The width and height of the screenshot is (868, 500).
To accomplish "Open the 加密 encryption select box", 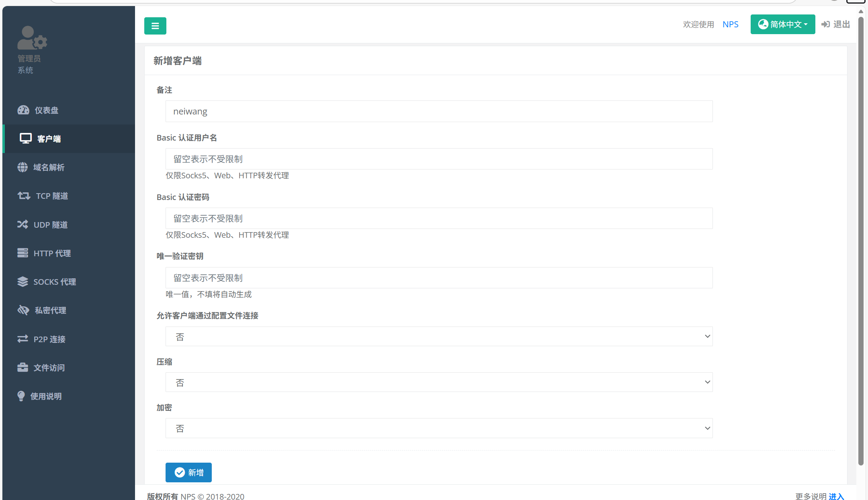I will [439, 429].
